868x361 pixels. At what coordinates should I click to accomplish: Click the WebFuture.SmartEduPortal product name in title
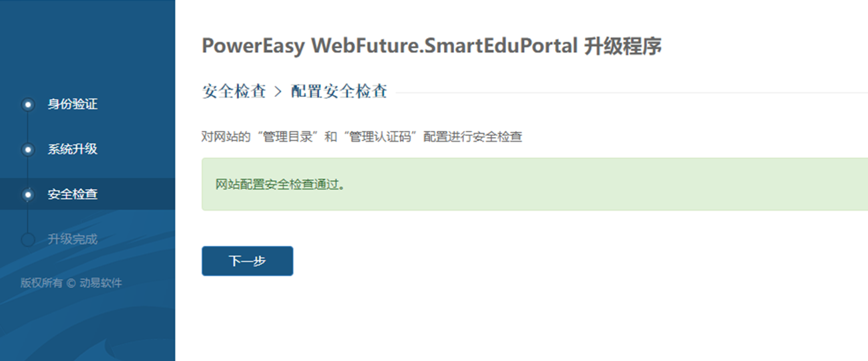click(x=445, y=47)
